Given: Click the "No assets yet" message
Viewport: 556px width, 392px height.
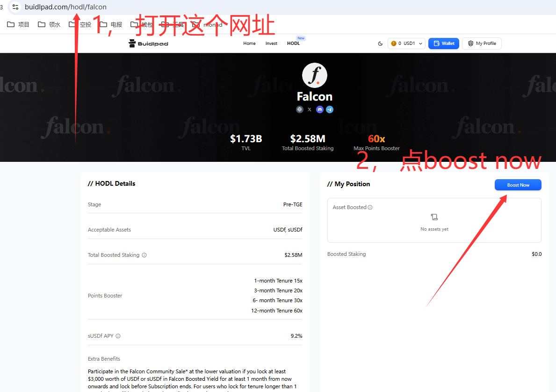Looking at the screenshot, I should [x=434, y=229].
